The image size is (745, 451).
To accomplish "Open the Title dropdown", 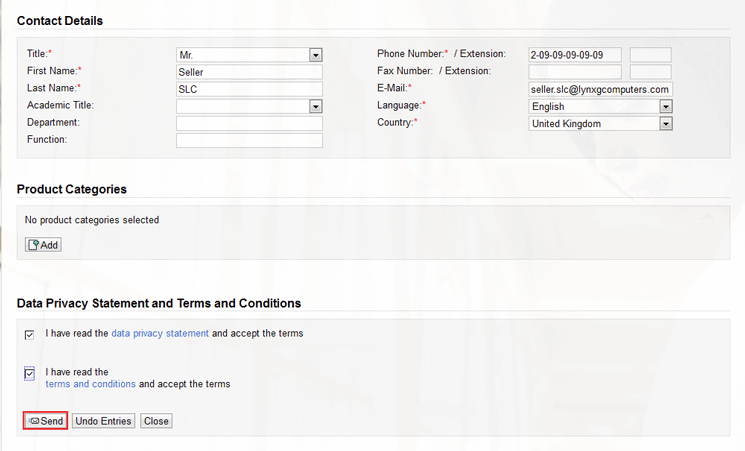I will click(x=315, y=55).
